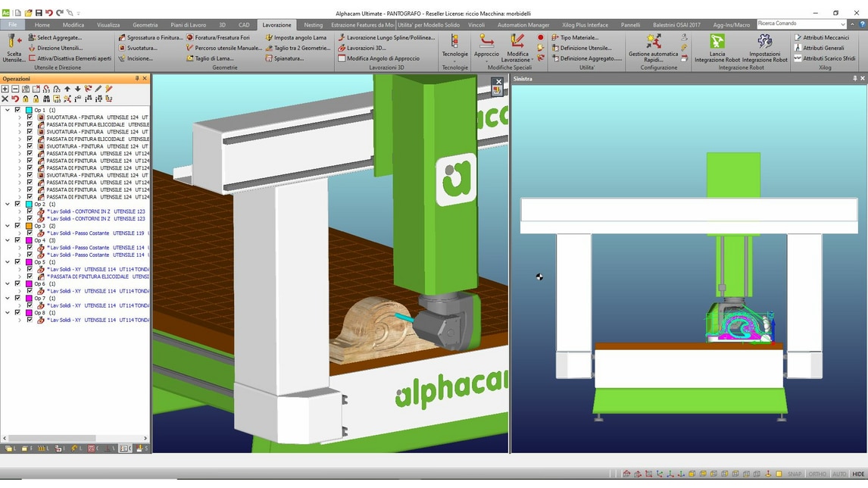This screenshot has height=488, width=868.
Task: Open the Lancia Integrazione Robot tool
Action: pos(717,47)
